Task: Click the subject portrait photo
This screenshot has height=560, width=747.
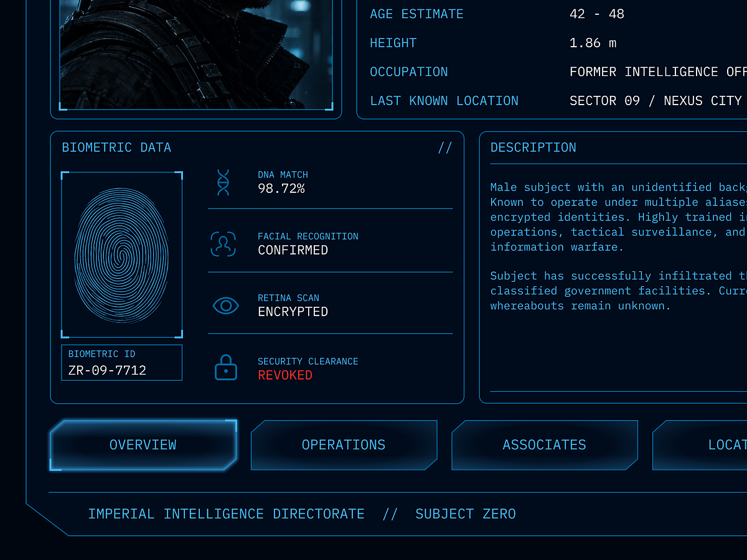Action: coord(196,55)
